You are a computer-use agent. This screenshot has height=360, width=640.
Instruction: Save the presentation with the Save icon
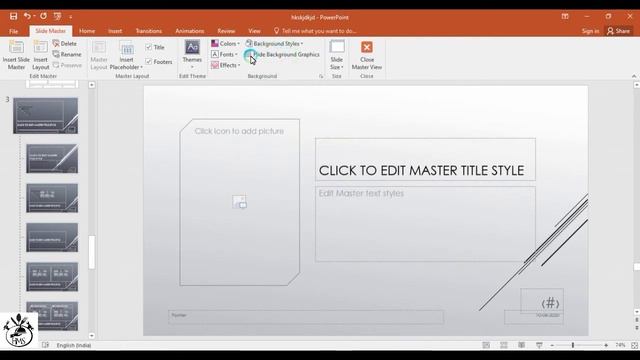pos(13,16)
